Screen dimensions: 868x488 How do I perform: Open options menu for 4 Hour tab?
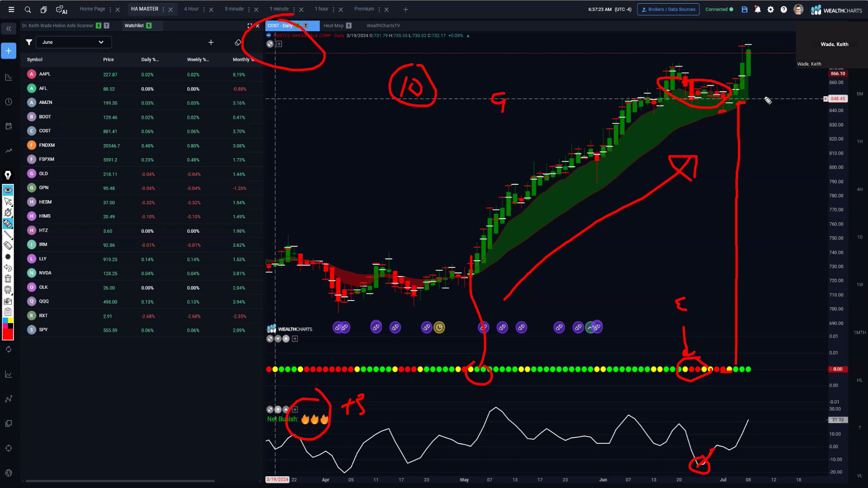[x=204, y=9]
